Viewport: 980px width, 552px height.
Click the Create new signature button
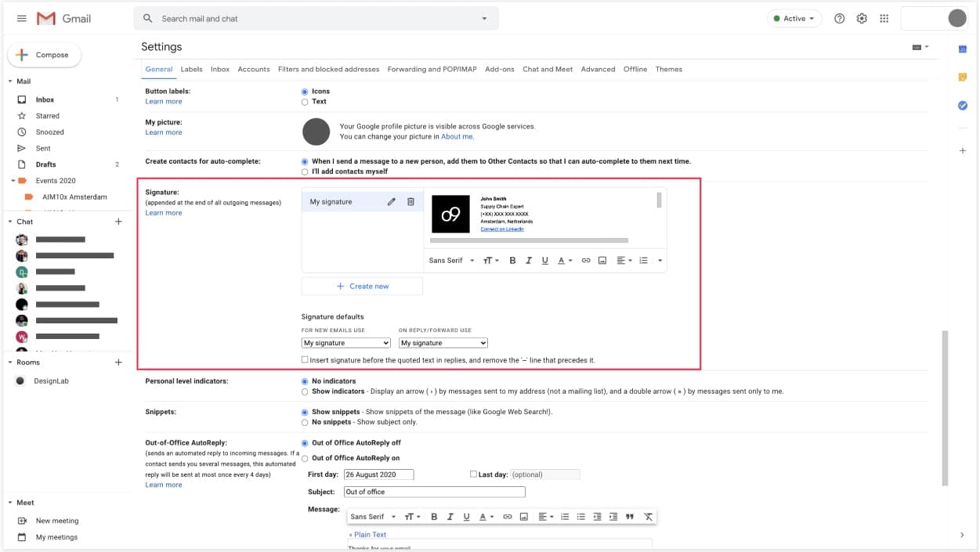click(x=362, y=287)
